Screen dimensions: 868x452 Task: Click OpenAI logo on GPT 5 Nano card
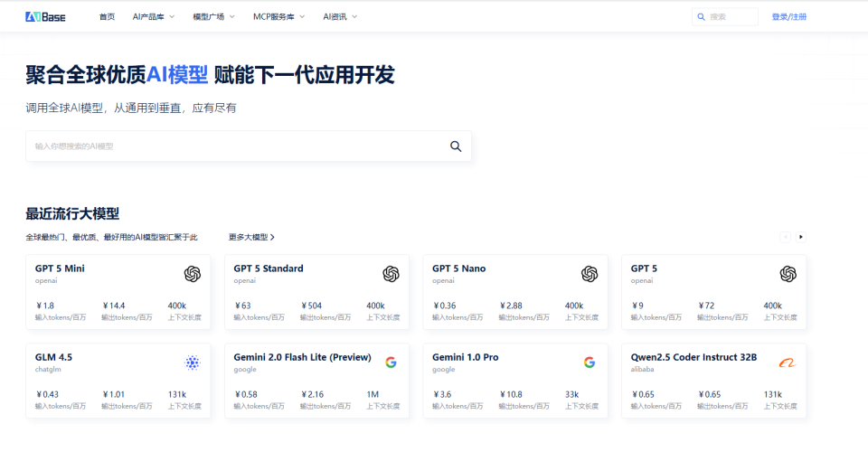tap(590, 274)
